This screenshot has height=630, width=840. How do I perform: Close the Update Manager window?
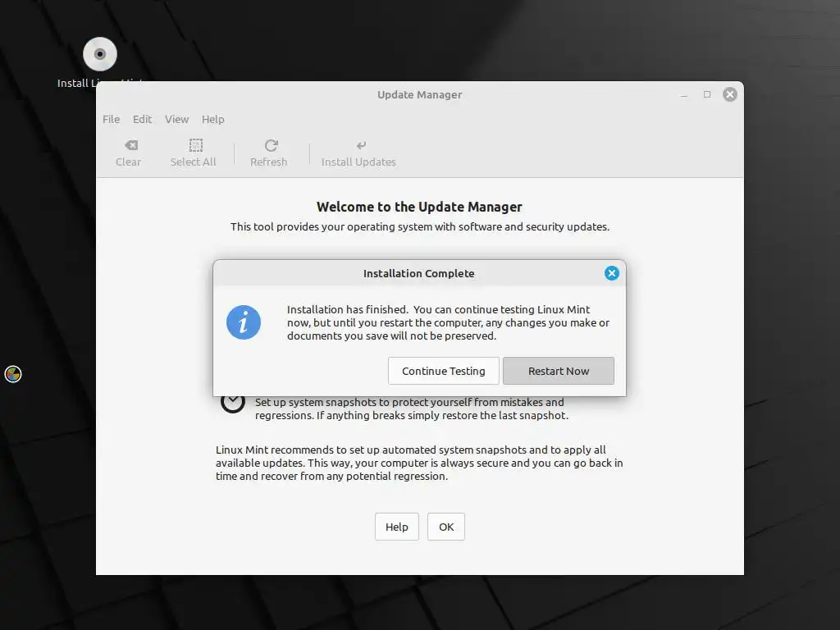pos(729,95)
